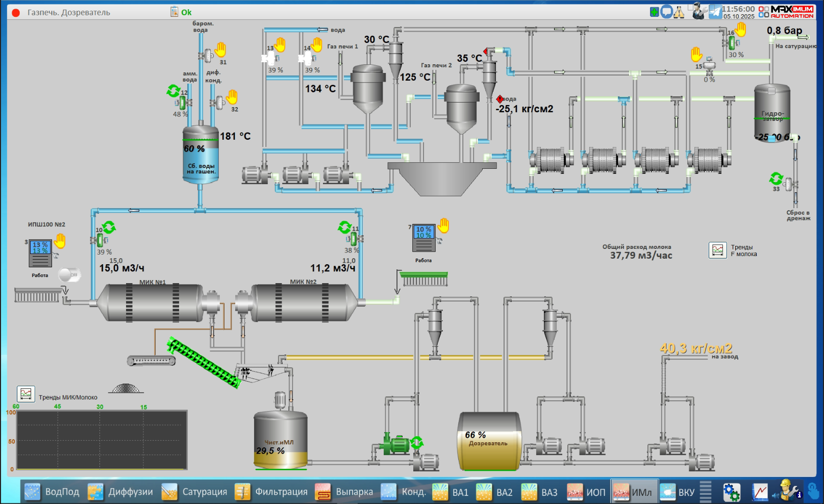Open Тренды F молока chart icon
The height and width of the screenshot is (504, 824).
coord(717,250)
